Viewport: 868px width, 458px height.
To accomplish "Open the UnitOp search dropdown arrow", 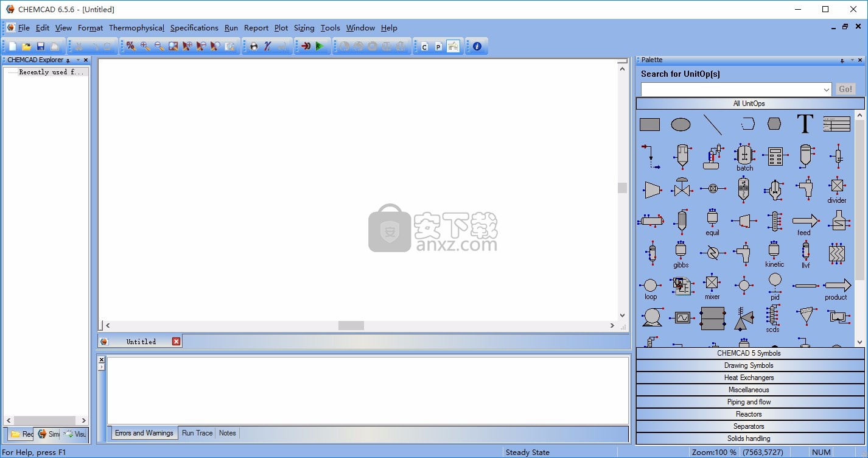I will [x=826, y=90].
